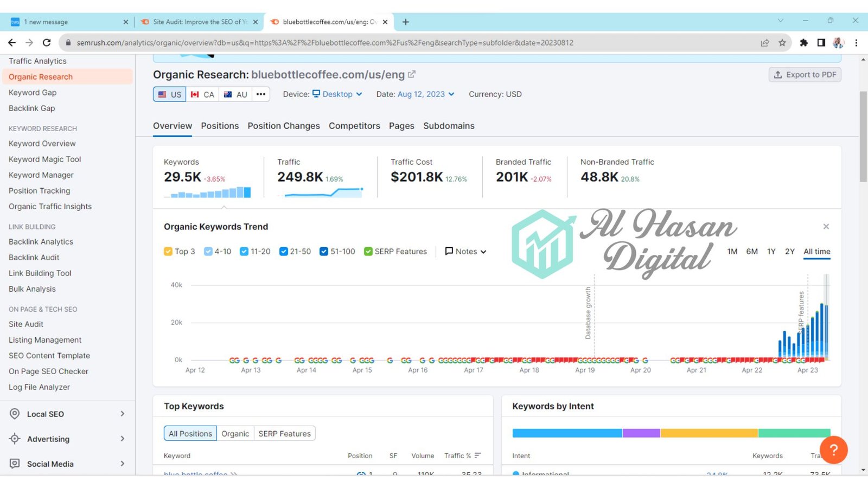Expand Advertising section

point(122,439)
